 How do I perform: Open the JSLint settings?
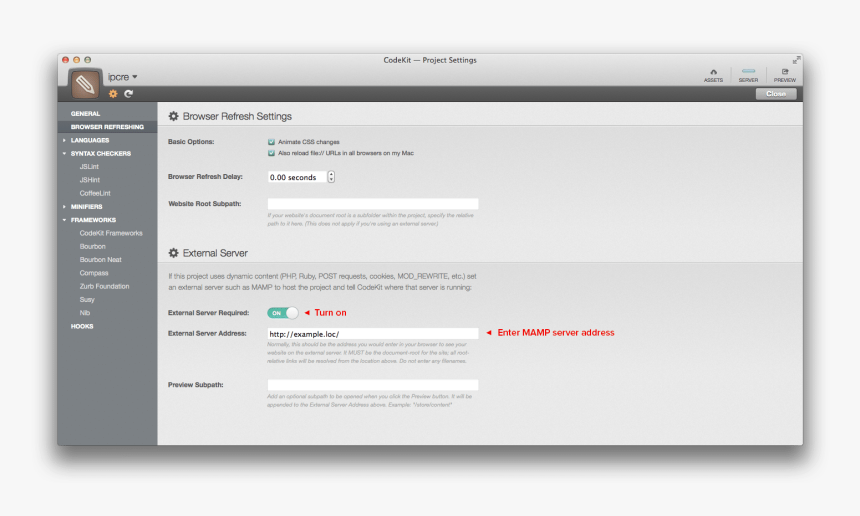[89, 167]
